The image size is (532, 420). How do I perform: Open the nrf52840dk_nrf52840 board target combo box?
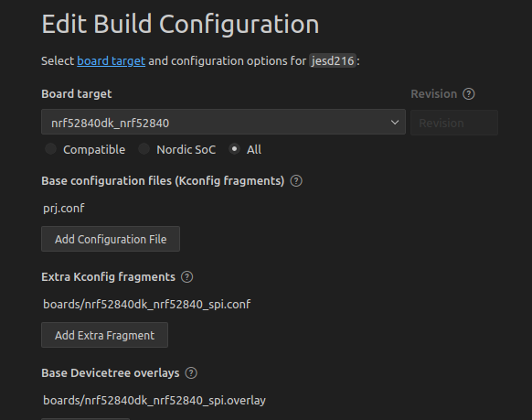223,122
